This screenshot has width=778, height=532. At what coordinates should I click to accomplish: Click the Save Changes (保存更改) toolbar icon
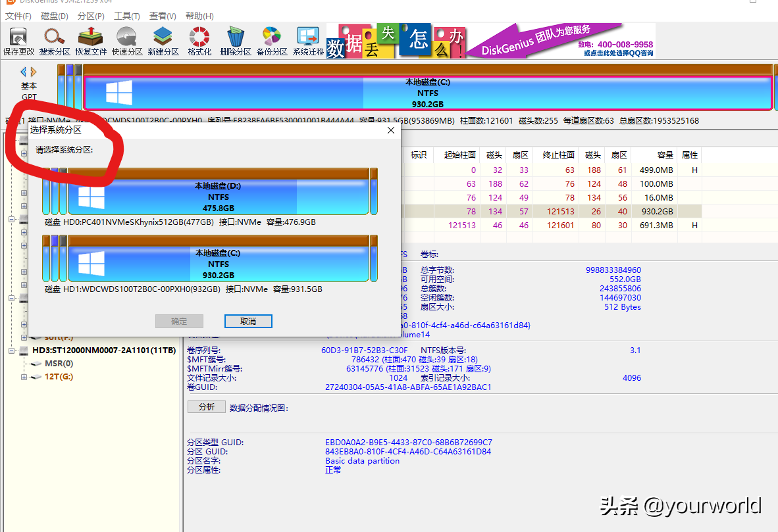[x=19, y=41]
